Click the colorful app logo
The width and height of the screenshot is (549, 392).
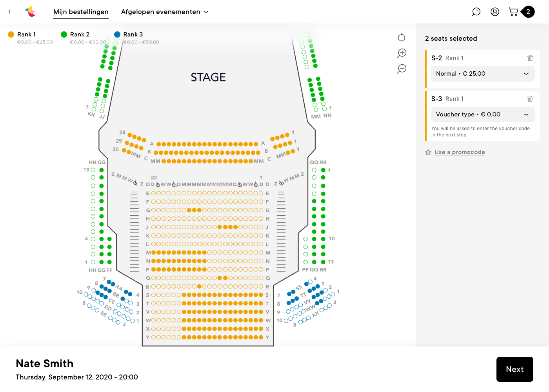[30, 12]
